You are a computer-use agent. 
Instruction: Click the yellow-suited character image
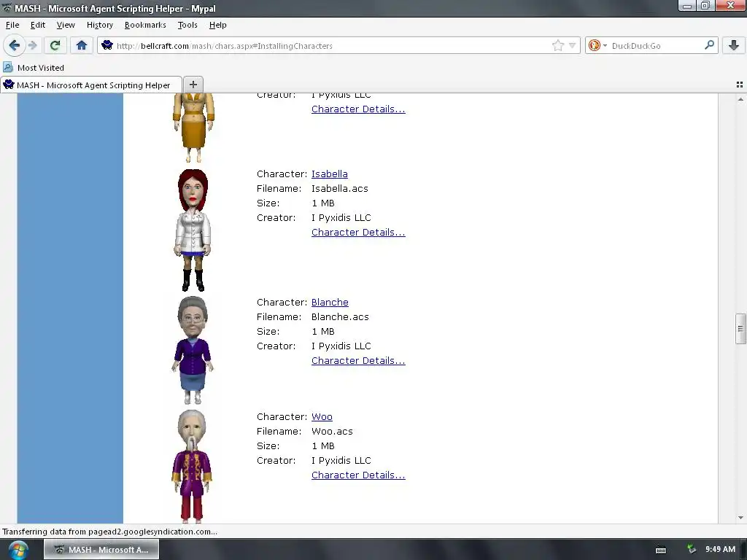click(193, 128)
